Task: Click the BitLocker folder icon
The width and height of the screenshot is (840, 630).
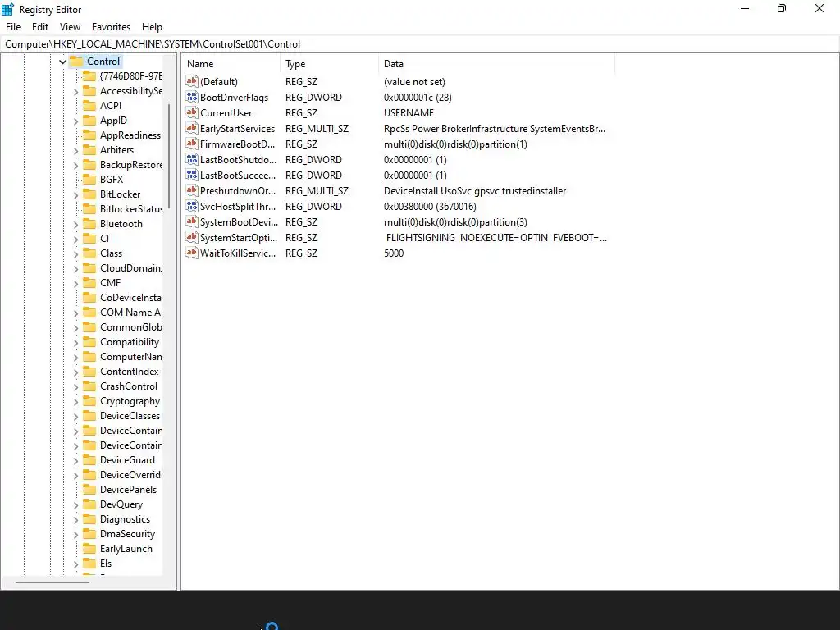Action: click(89, 194)
